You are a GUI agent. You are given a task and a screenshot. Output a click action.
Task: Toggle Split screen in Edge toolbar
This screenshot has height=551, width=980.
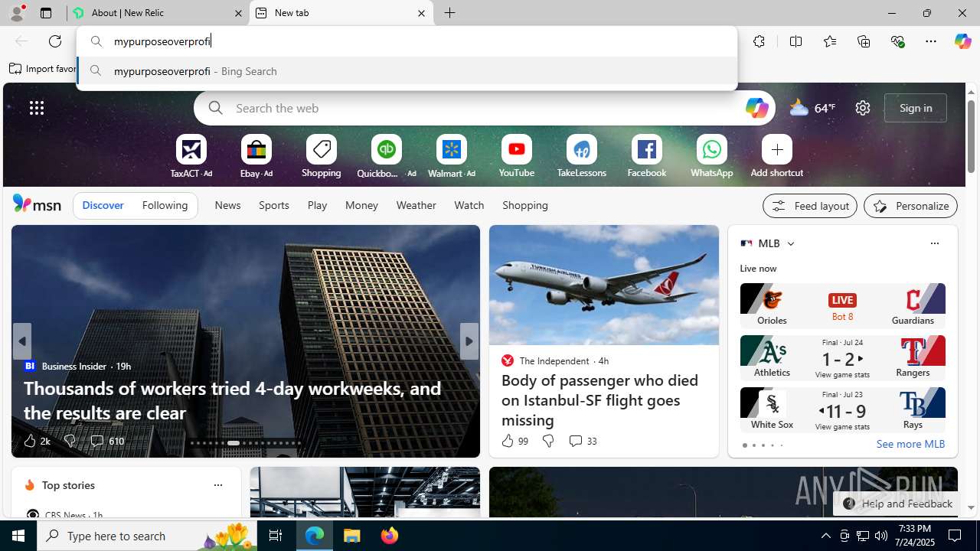pyautogui.click(x=795, y=41)
